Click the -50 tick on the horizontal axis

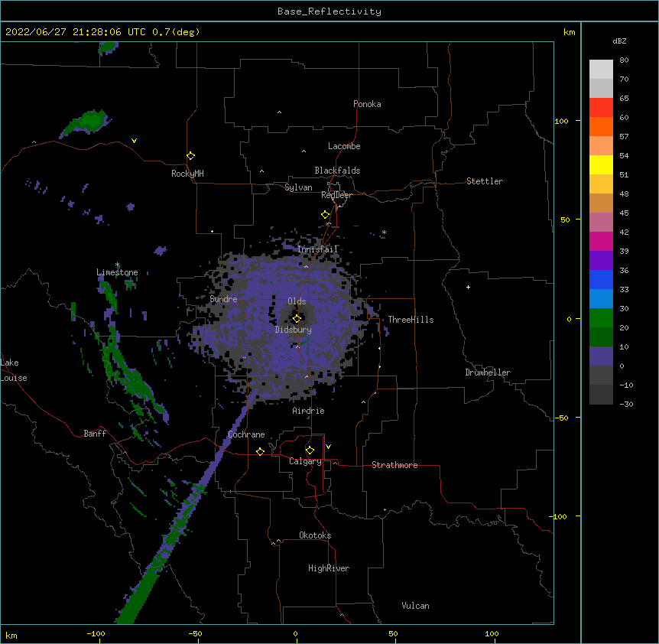click(x=196, y=633)
